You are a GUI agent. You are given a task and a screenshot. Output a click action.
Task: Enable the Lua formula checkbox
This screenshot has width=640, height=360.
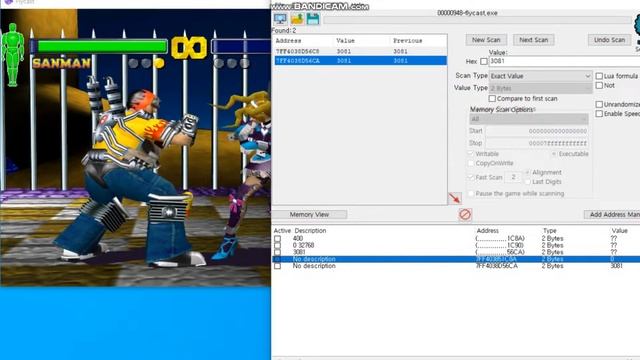[599, 76]
